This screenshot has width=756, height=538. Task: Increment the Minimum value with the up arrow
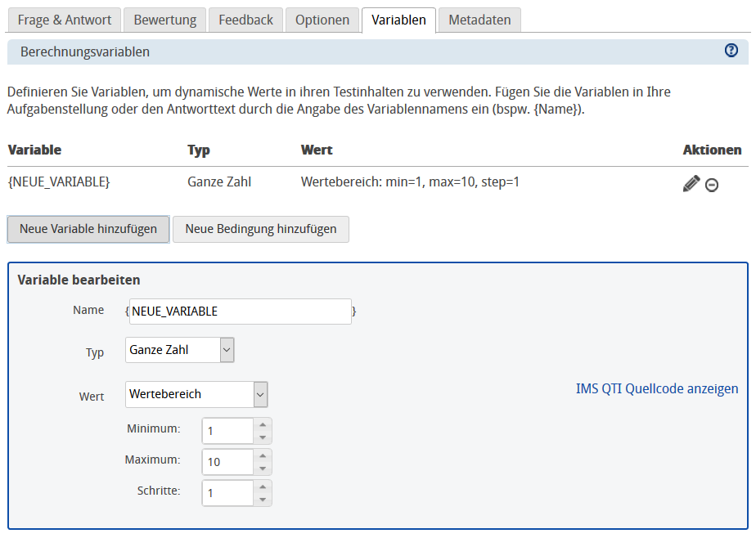pos(263,426)
